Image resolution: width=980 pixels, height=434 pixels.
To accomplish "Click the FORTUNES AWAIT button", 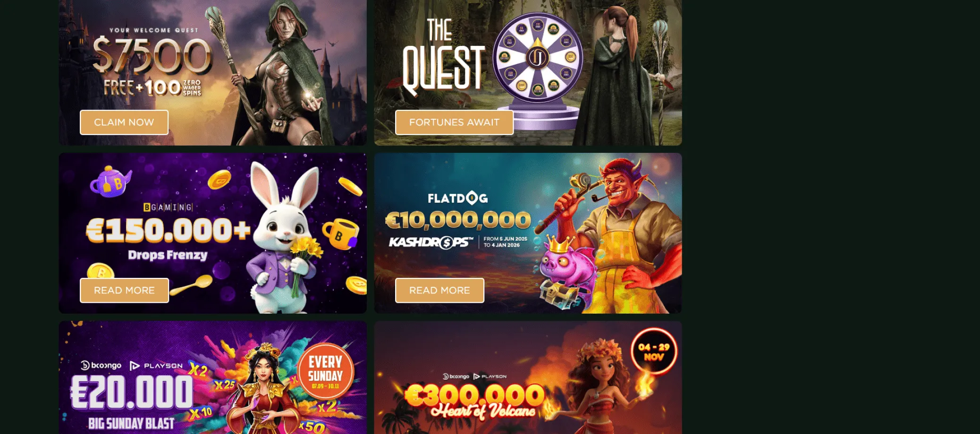I will point(454,122).
